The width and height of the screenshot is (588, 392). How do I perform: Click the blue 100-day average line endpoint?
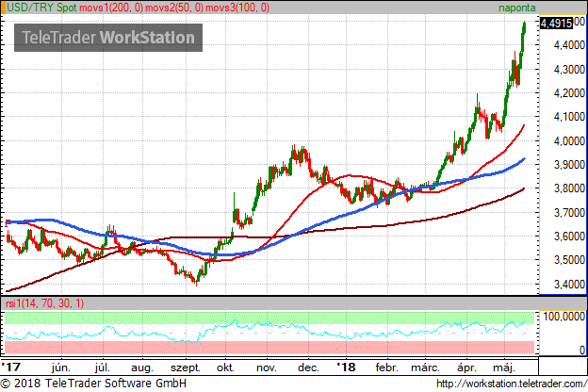pos(524,159)
